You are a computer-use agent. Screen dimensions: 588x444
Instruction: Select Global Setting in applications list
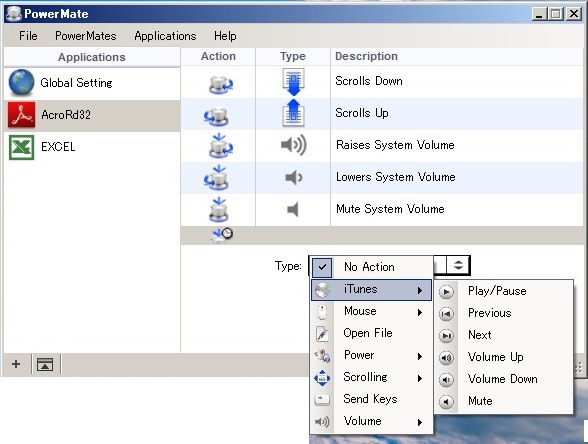pyautogui.click(x=92, y=83)
